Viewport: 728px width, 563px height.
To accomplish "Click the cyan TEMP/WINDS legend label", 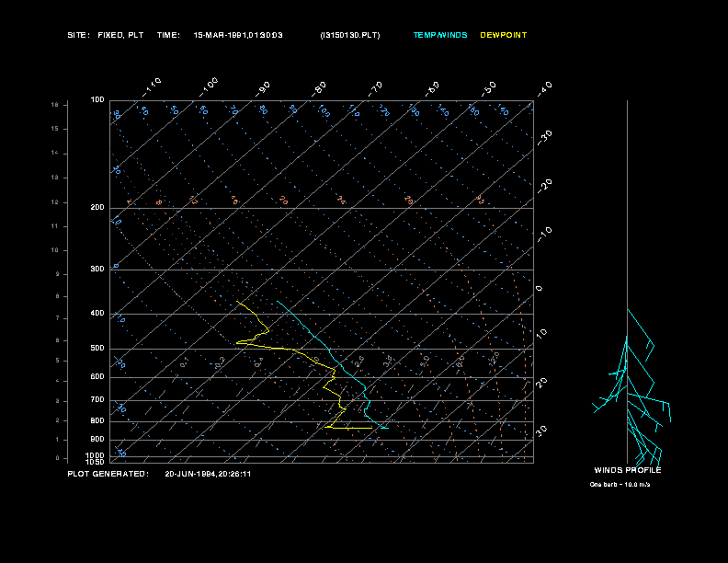I will click(x=440, y=35).
